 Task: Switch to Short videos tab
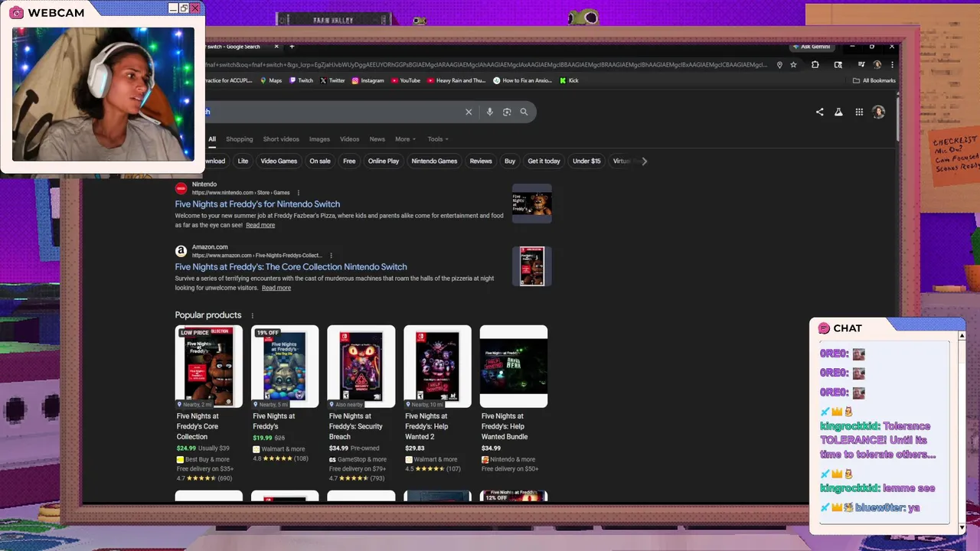[281, 139]
